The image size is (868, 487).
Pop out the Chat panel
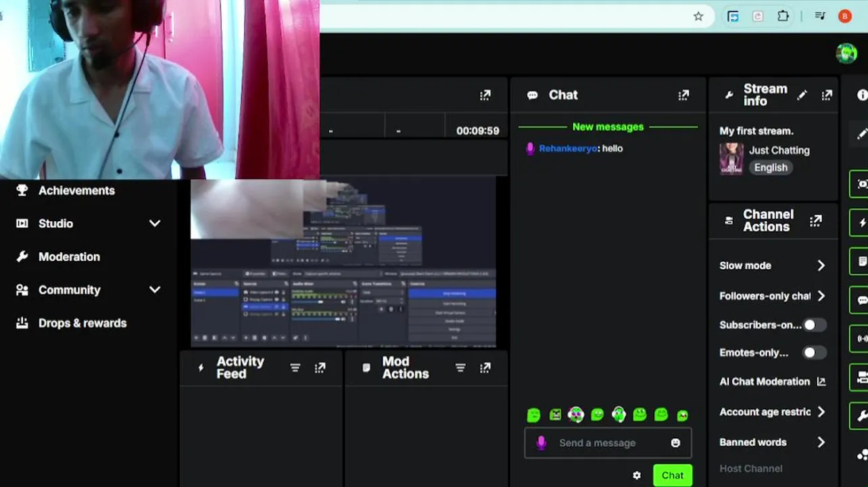(683, 95)
